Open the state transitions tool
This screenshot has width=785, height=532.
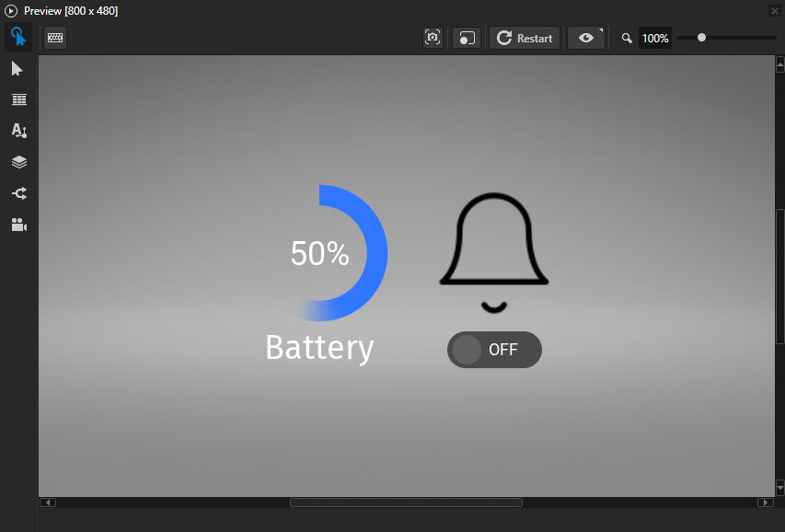pyautogui.click(x=19, y=193)
